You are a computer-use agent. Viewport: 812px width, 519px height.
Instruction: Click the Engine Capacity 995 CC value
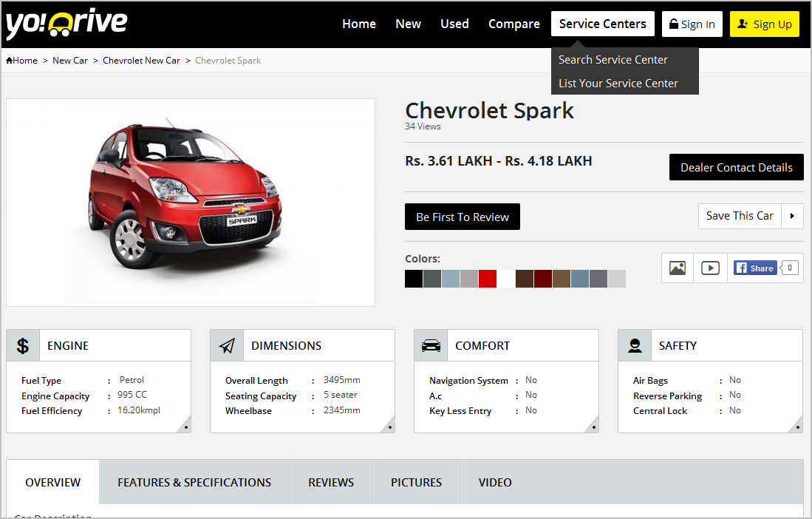pos(132,395)
